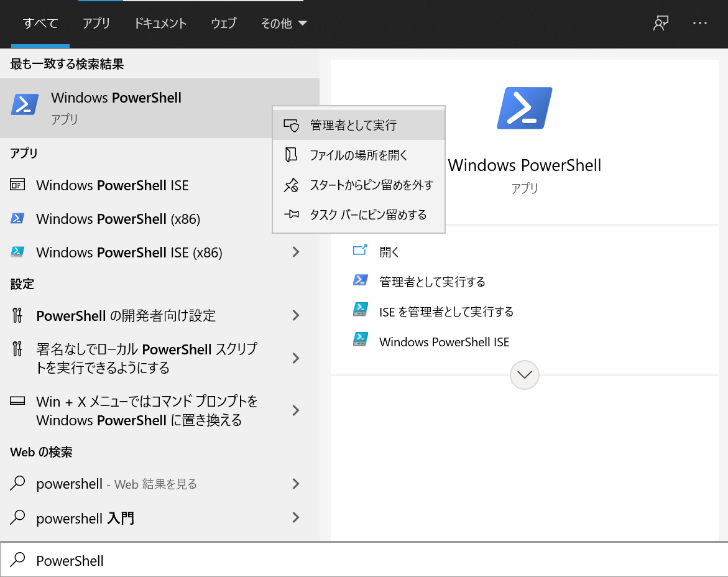Click the PowerShell icon beside 管理者として実行する

coord(361,280)
